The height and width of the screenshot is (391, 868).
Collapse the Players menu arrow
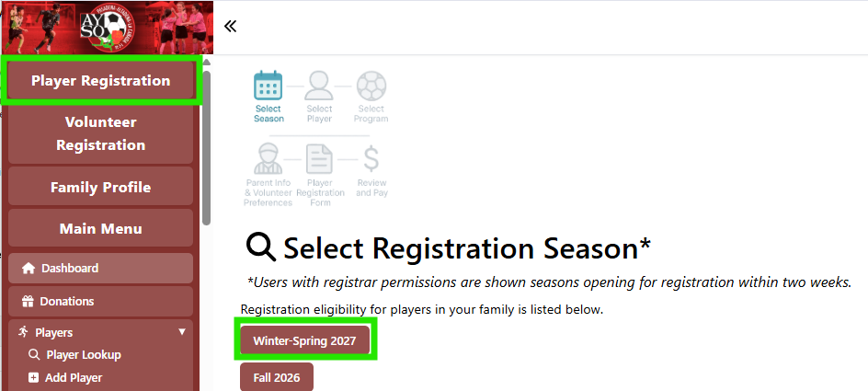[182, 332]
